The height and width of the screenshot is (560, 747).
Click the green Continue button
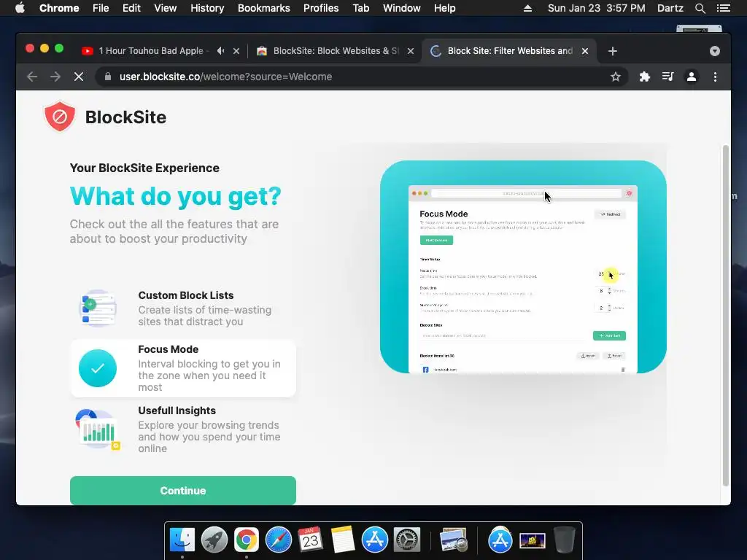point(183,491)
